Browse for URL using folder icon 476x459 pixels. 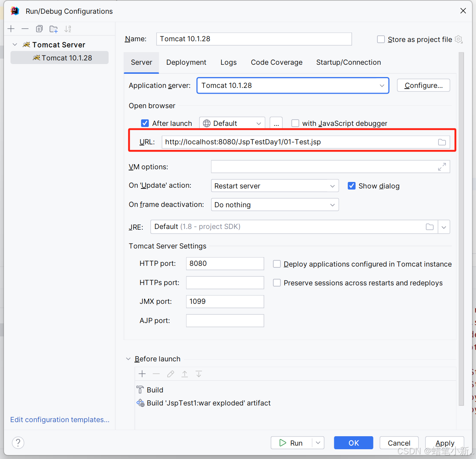tap(442, 142)
